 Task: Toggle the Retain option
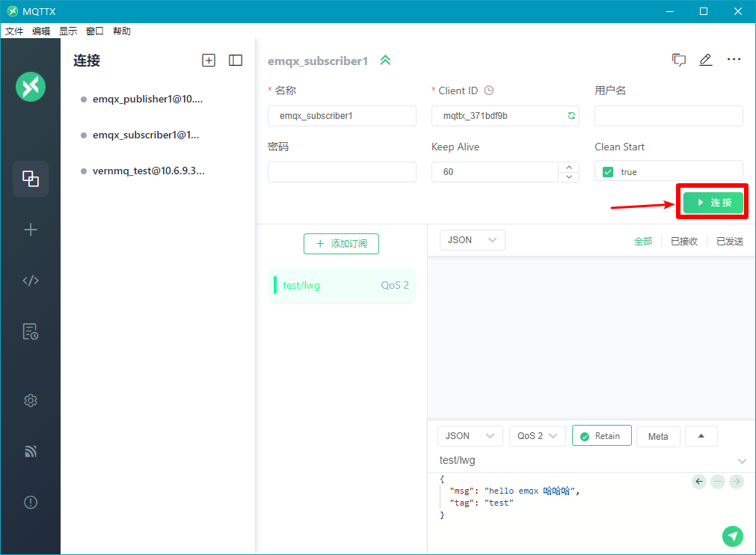[x=602, y=436]
